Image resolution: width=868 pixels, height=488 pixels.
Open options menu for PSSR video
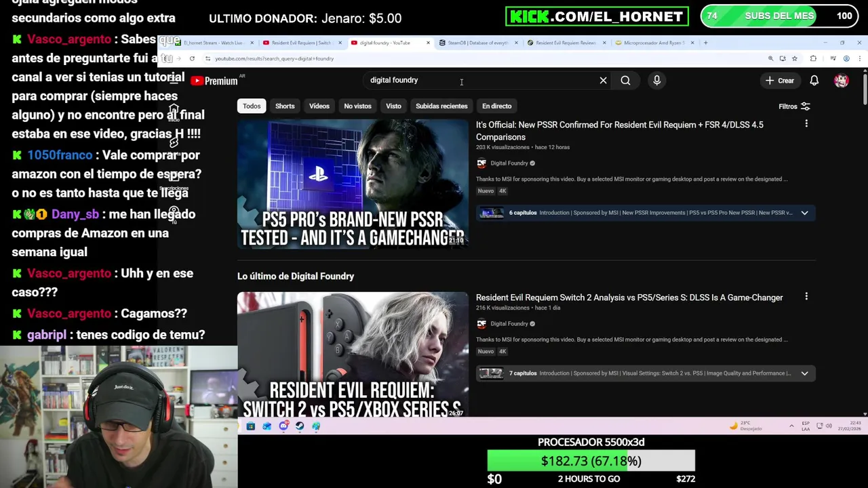click(806, 123)
